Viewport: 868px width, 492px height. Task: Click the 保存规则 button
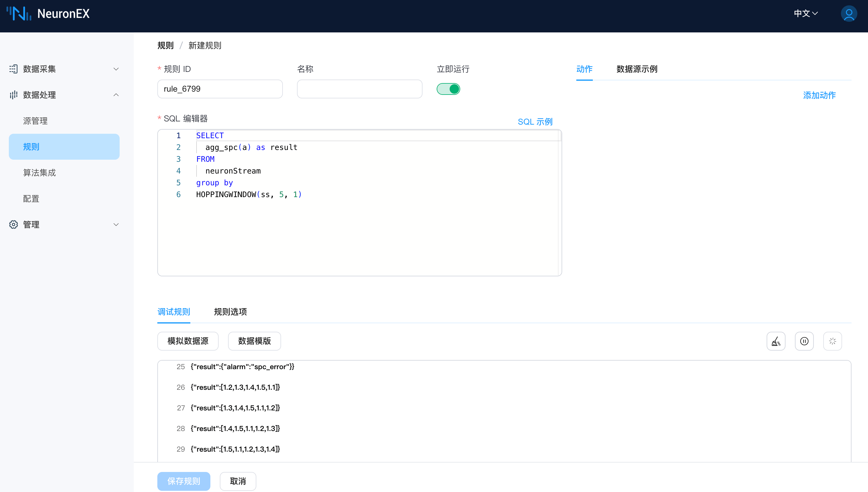(184, 481)
